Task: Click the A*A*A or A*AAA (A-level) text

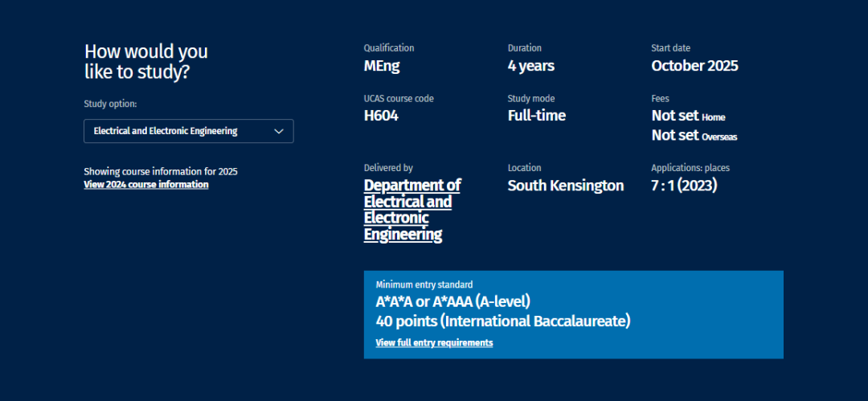Action: (x=452, y=302)
